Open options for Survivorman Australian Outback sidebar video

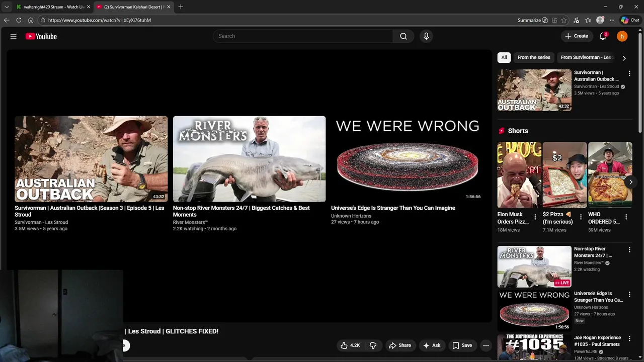629,73
